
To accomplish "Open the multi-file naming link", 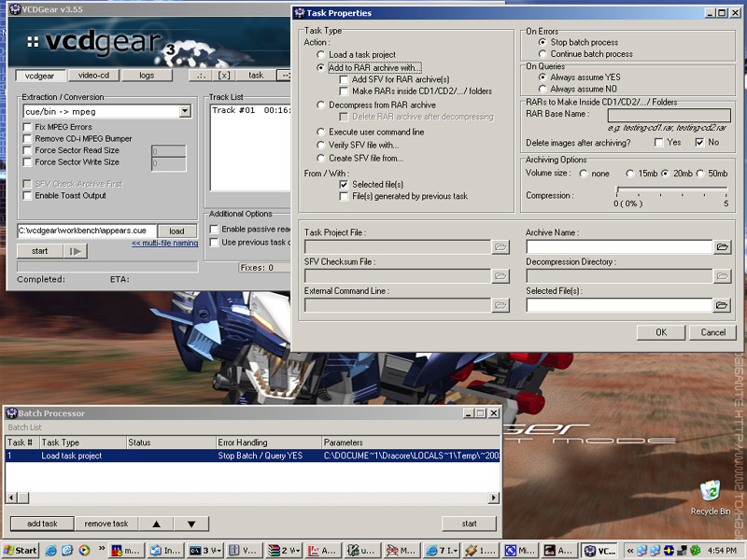I will 165,243.
